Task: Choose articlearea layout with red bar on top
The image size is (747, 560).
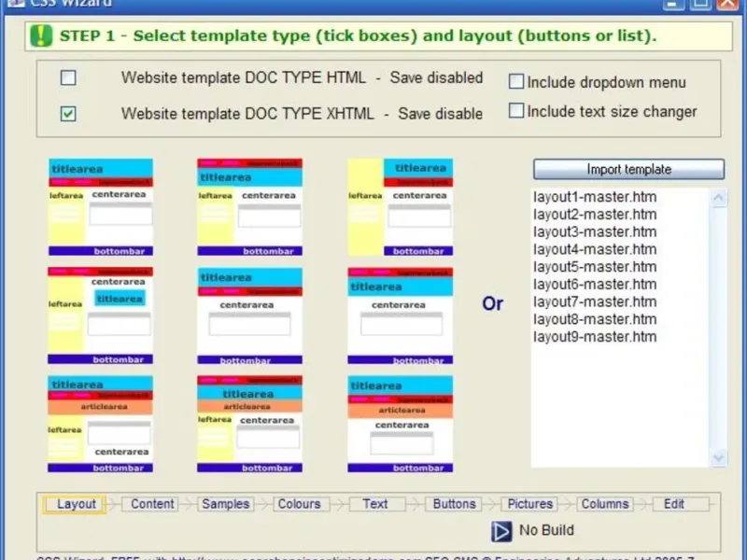Action: (250, 424)
